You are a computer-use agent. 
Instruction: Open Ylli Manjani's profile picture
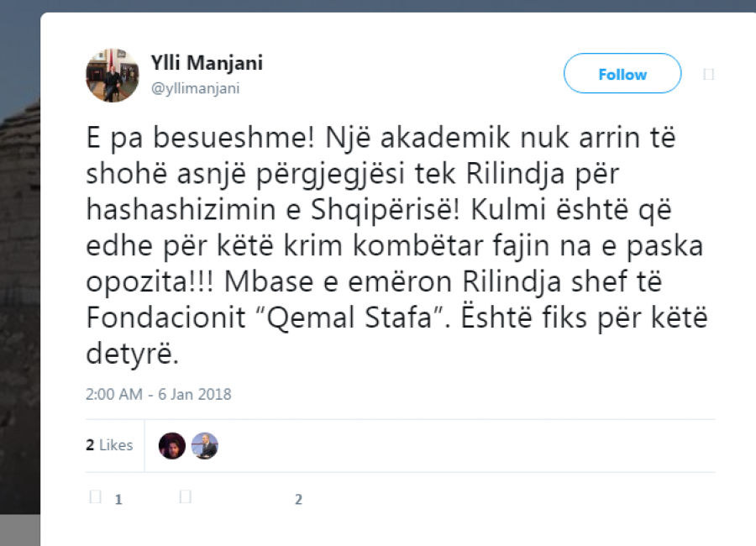click(112, 75)
